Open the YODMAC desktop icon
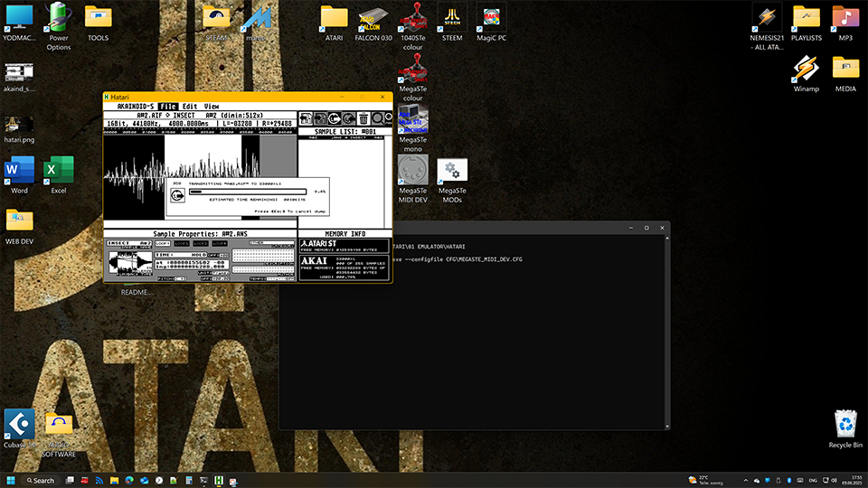The width and height of the screenshot is (868, 488). point(19,23)
